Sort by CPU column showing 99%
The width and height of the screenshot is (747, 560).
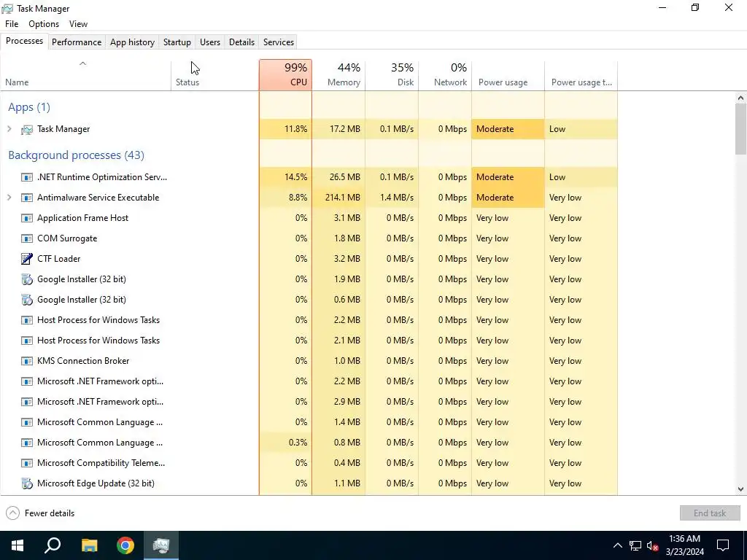286,75
